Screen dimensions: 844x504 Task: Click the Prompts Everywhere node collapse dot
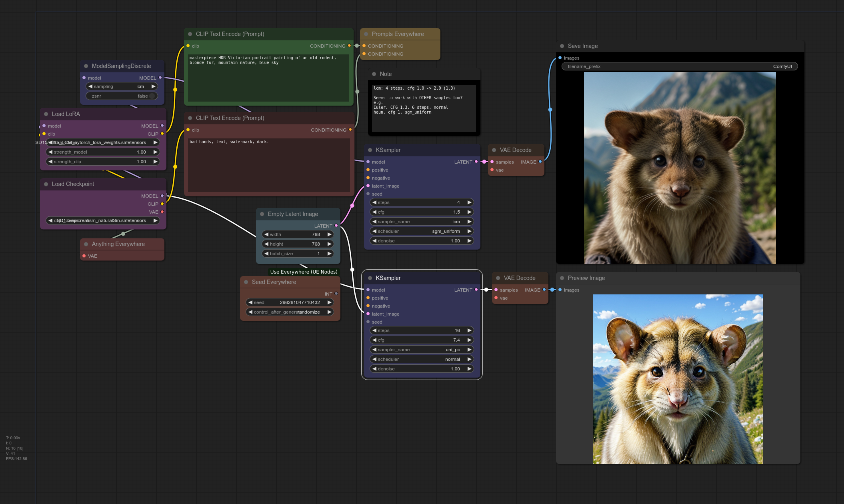366,34
